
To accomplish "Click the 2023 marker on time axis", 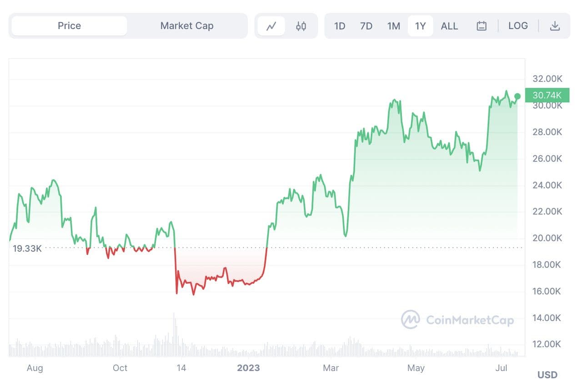I will [x=248, y=368].
